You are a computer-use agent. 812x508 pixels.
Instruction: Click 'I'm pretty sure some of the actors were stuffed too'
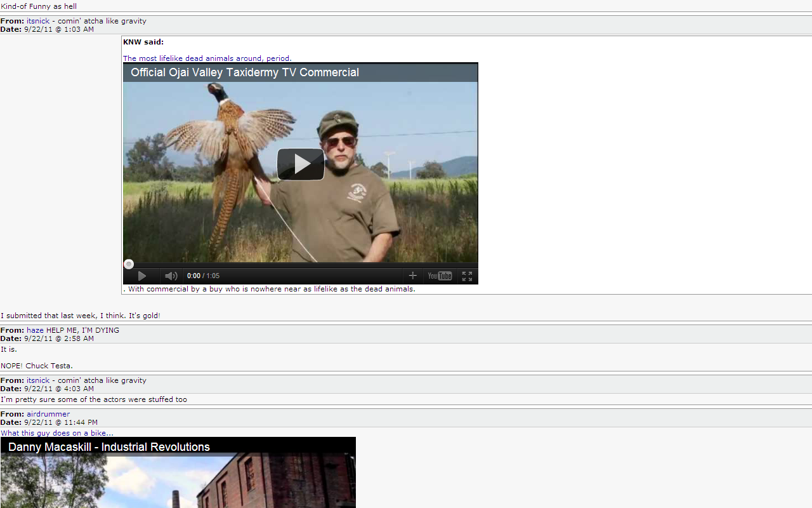[x=94, y=399]
